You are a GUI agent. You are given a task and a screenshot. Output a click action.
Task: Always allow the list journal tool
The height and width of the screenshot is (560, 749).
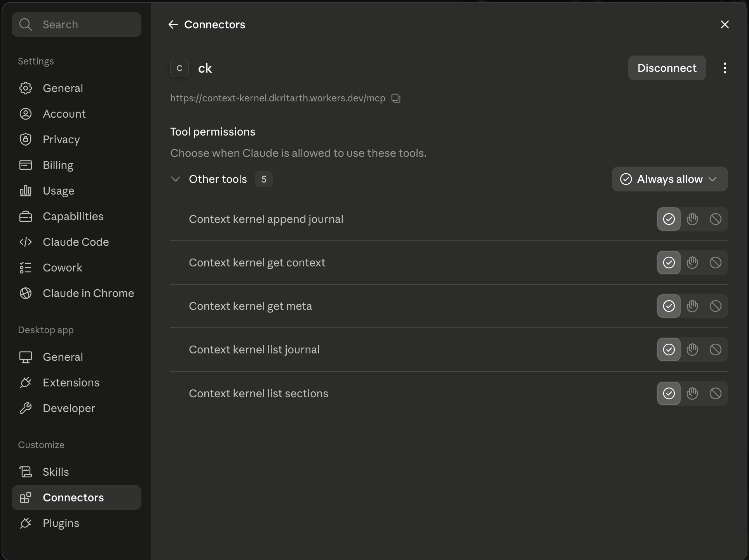[x=669, y=350]
